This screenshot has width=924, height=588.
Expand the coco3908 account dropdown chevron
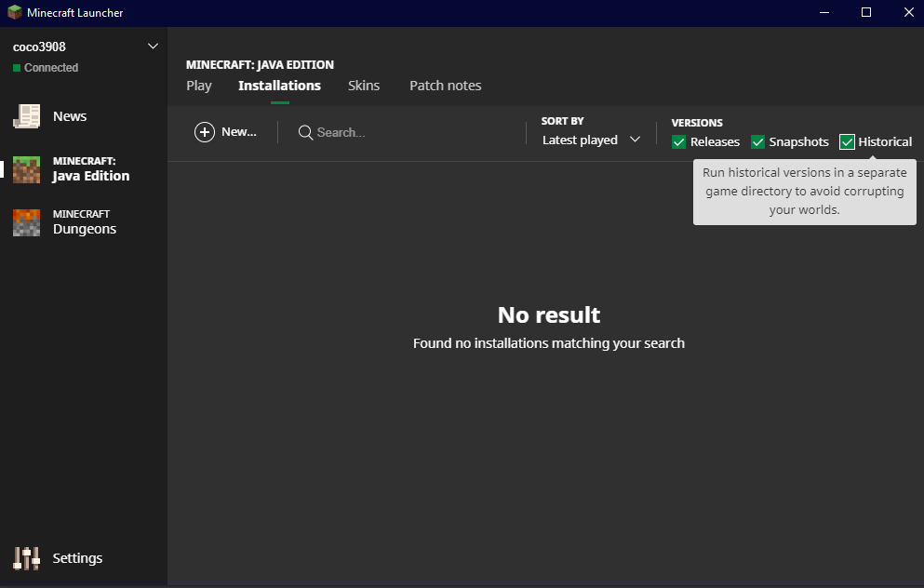click(x=153, y=46)
